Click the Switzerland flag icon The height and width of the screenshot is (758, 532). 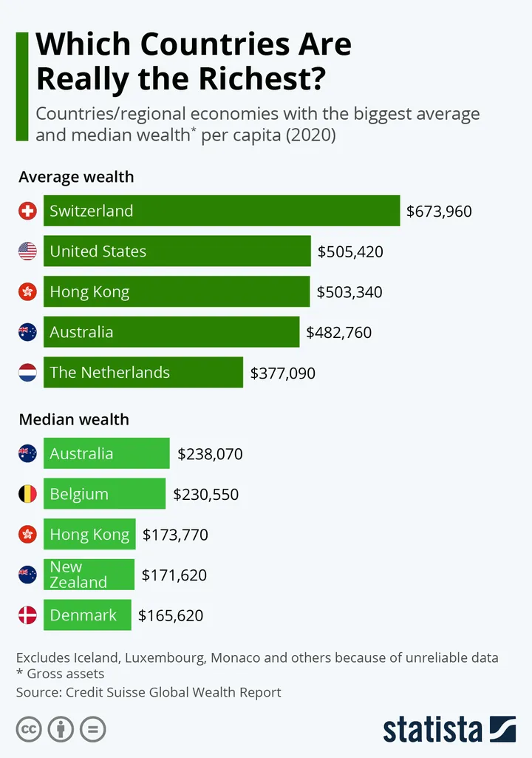click(27, 211)
